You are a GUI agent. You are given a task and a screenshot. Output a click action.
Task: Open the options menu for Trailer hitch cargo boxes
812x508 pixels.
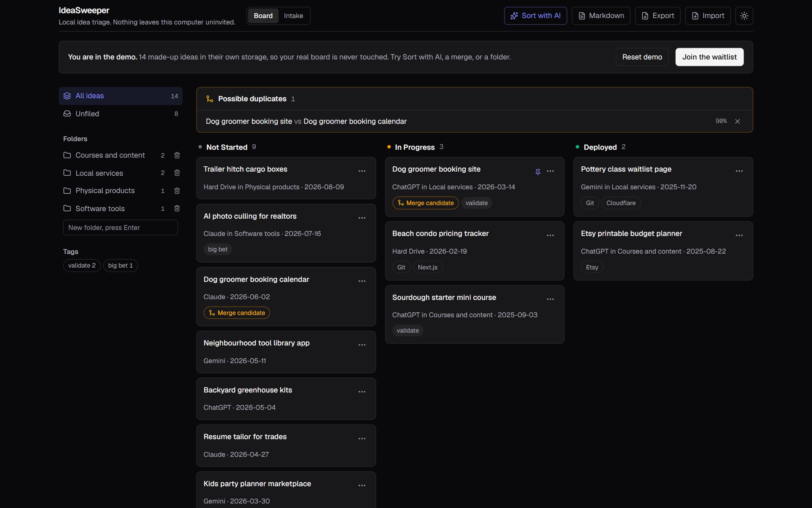pyautogui.click(x=362, y=171)
